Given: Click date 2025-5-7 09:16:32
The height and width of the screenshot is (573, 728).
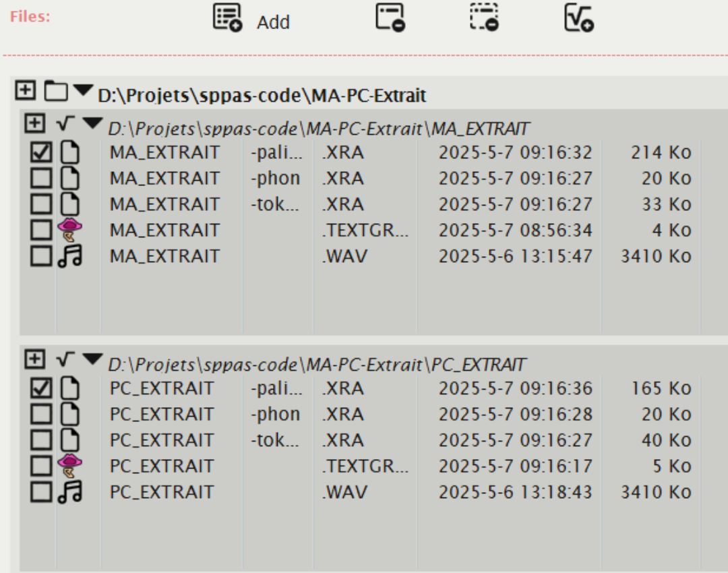Looking at the screenshot, I should click(x=516, y=153).
